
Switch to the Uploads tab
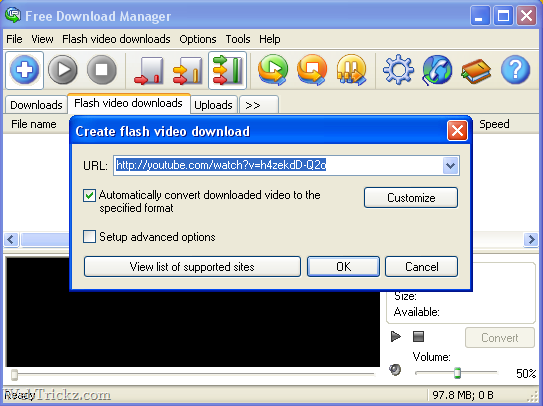coord(213,105)
